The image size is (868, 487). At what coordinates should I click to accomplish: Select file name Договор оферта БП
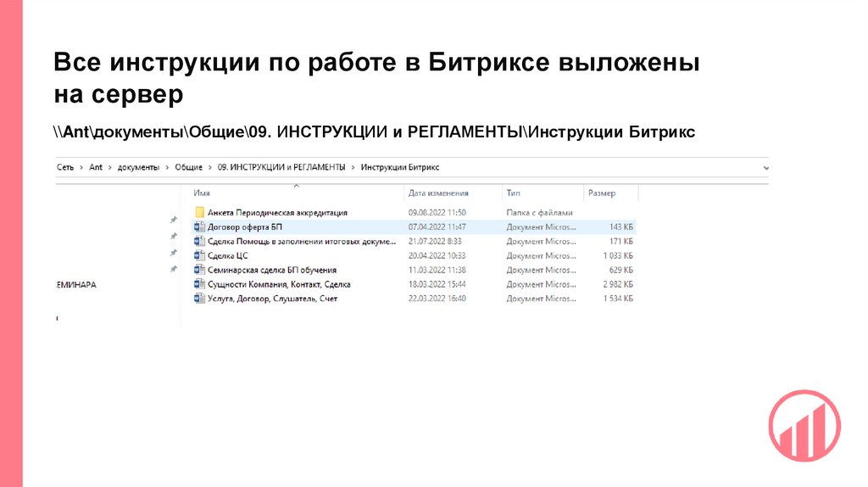click(x=245, y=227)
